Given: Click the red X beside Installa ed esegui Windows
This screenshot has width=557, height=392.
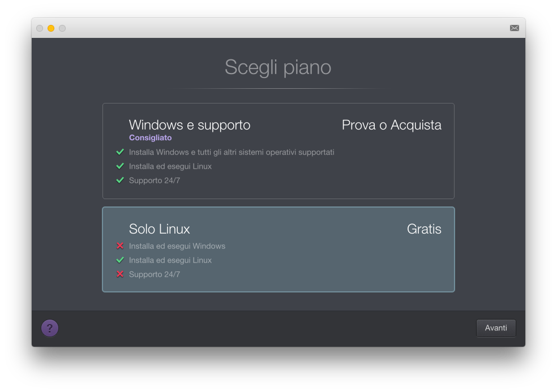Looking at the screenshot, I should [x=120, y=246].
